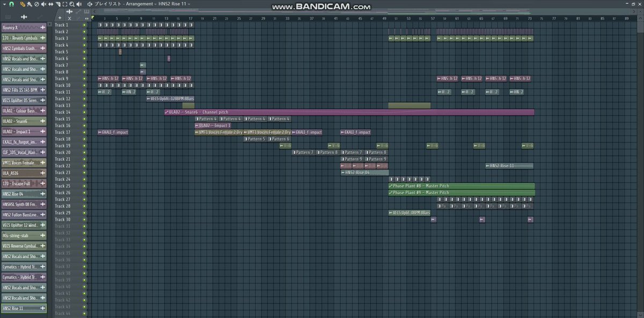This screenshot has height=318, width=644.
Task: Click the speaker icon before playlist title
Action: pyautogui.click(x=90, y=4)
